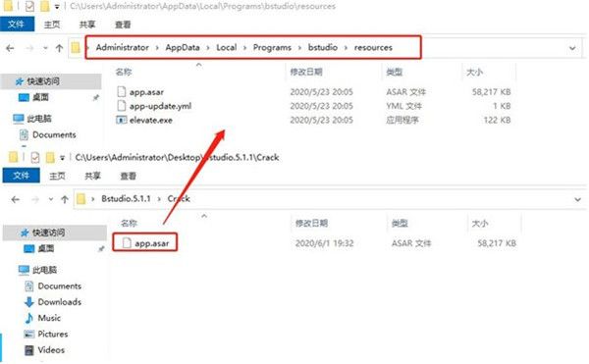Sort by 名称 column in Crack window
589x364 pixels.
[x=129, y=224]
